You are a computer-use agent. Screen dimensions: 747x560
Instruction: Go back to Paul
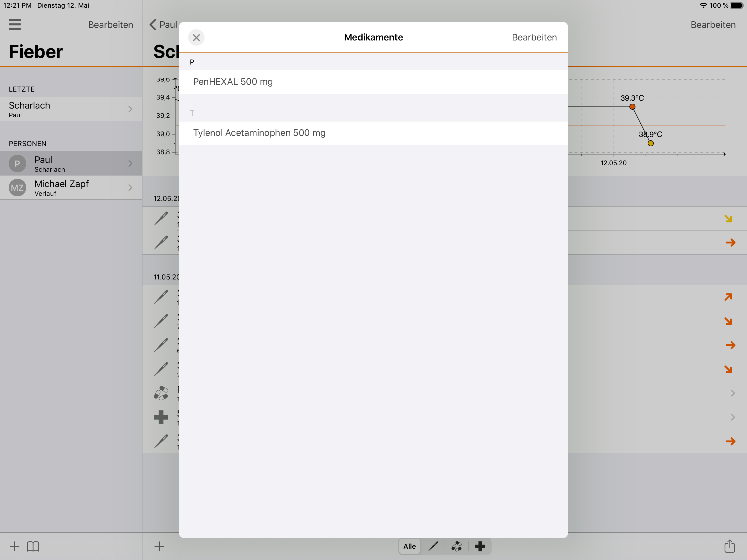tap(163, 25)
